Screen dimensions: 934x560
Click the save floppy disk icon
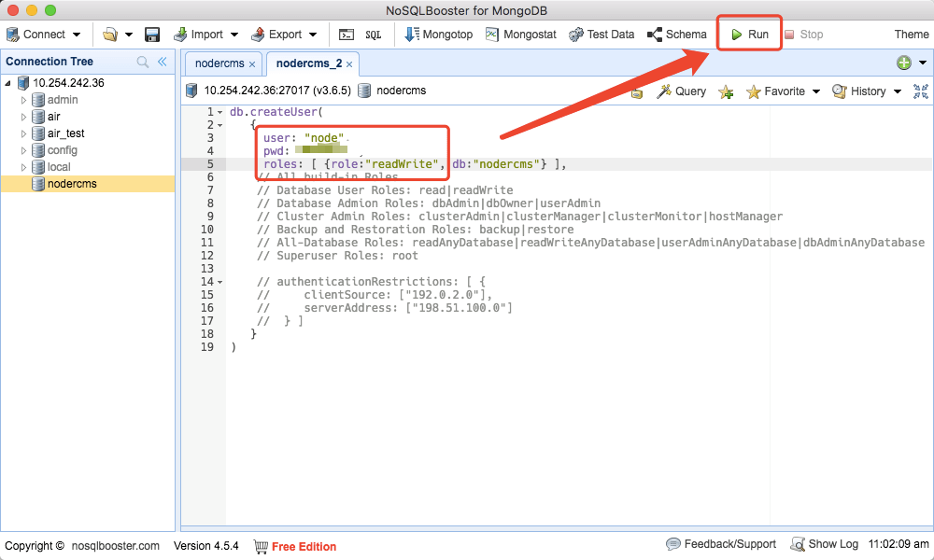tap(152, 35)
